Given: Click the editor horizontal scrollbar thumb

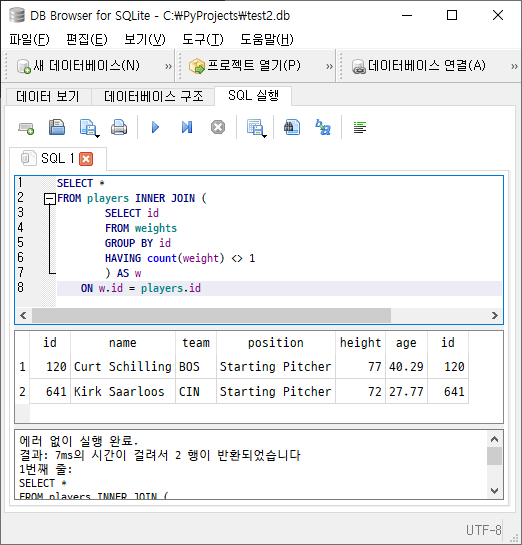Looking at the screenshot, I should 211,316.
